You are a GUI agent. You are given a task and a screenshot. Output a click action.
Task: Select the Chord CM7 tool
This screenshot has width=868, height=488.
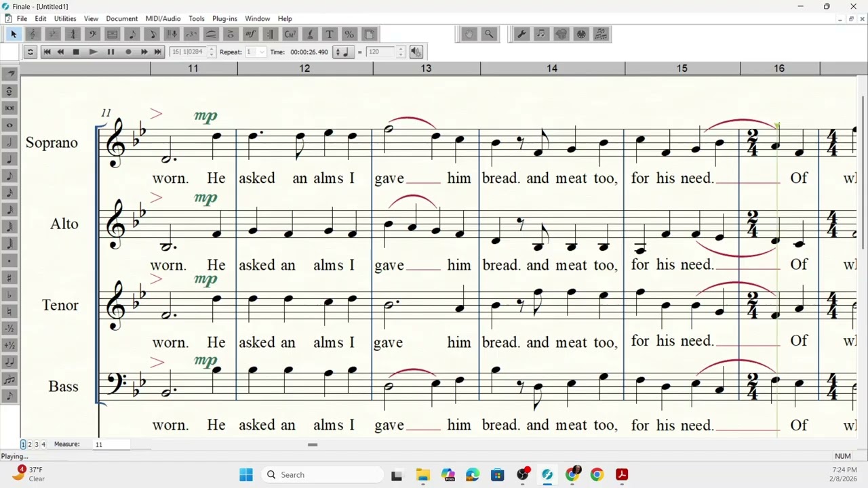pos(290,34)
